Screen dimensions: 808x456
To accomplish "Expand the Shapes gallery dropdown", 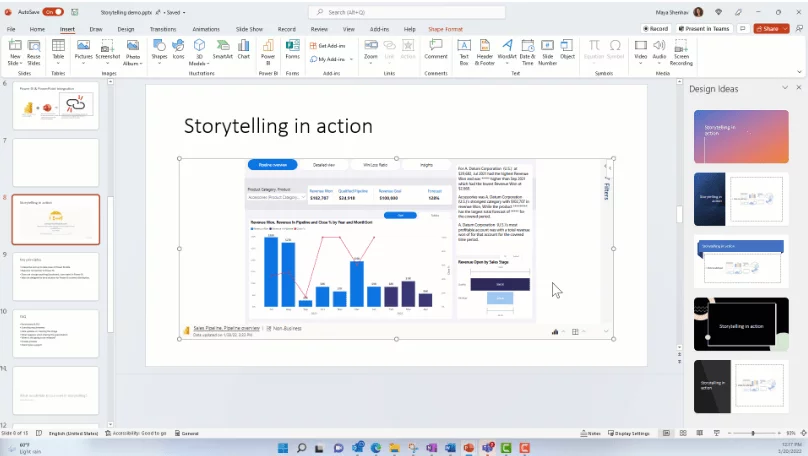I will tap(159, 62).
